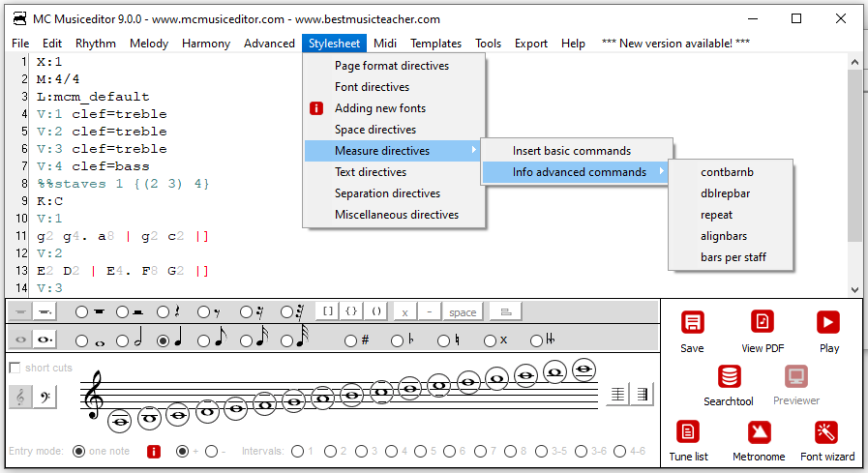Open the Tune list icon
Viewport: 868px width, 473px height.
(688, 431)
